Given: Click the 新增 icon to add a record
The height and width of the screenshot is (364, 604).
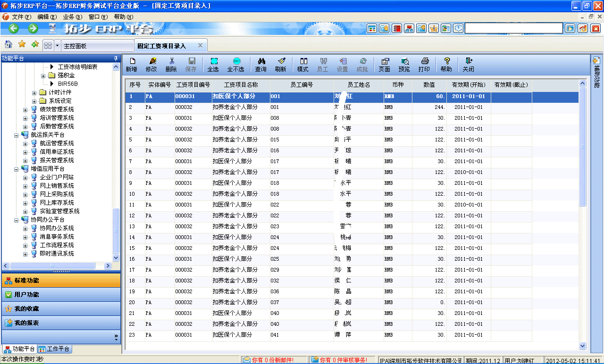Looking at the screenshot, I should coord(133,64).
